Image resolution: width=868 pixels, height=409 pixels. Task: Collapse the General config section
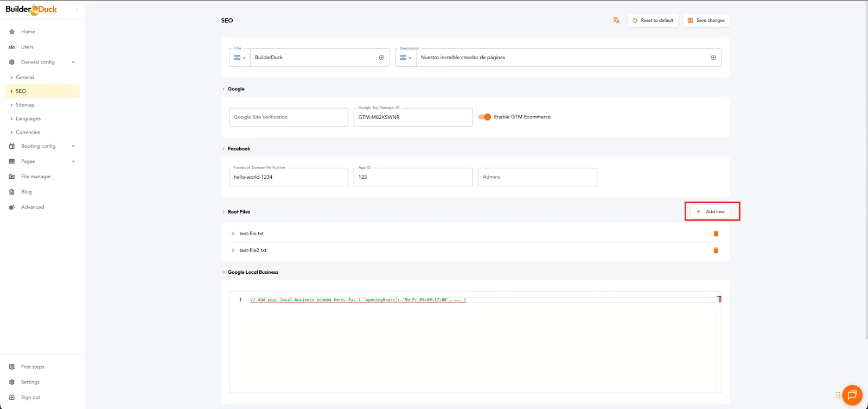(73, 62)
